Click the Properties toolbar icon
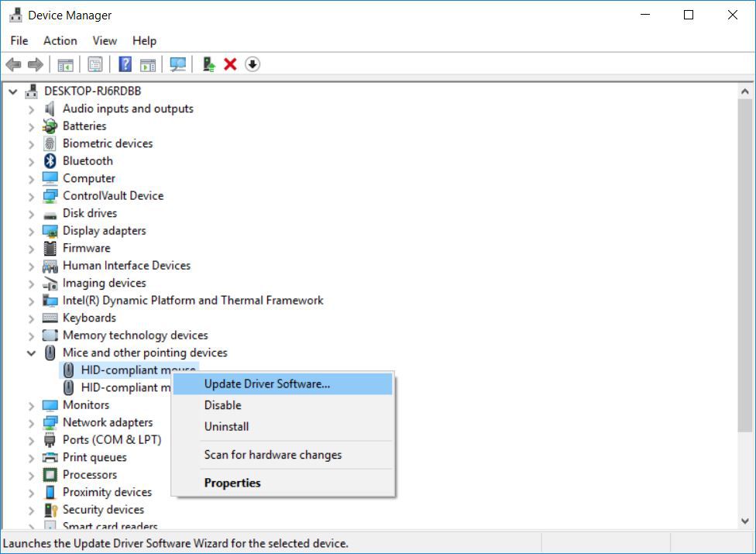 94,64
